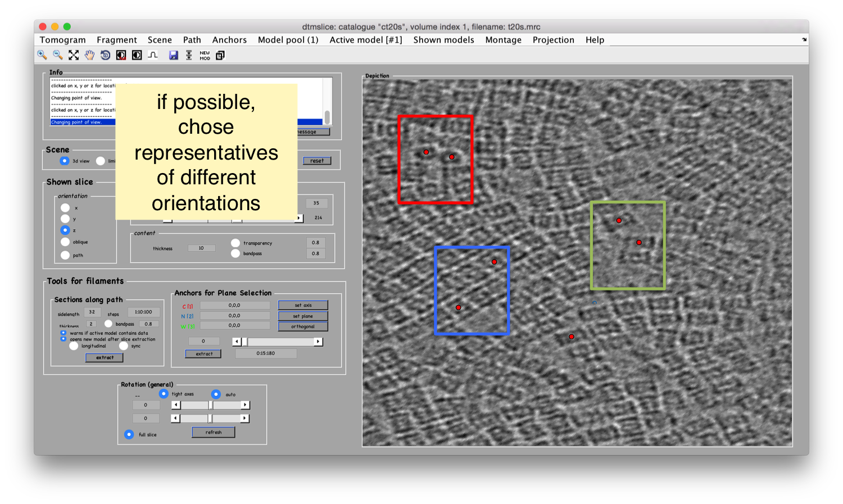The image size is (843, 504).
Task: Select the path orientation option
Action: [x=65, y=255]
